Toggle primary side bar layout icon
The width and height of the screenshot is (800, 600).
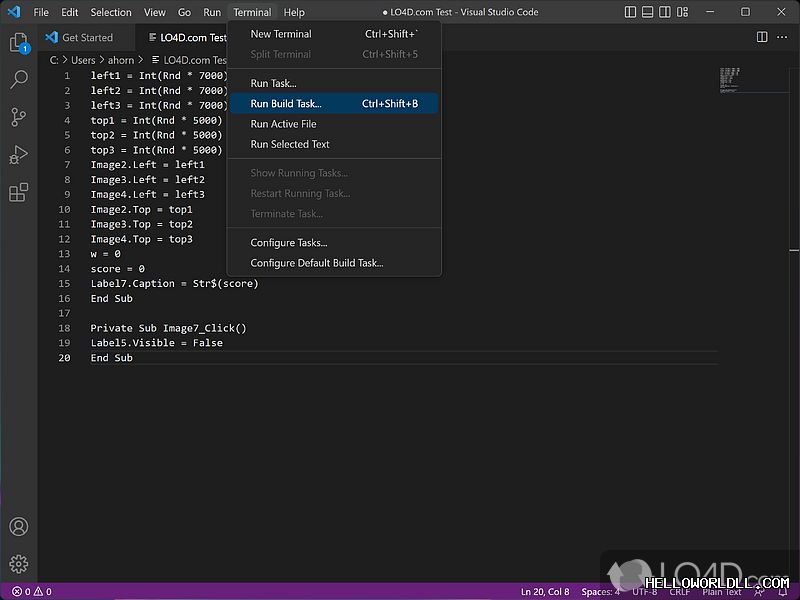(630, 12)
